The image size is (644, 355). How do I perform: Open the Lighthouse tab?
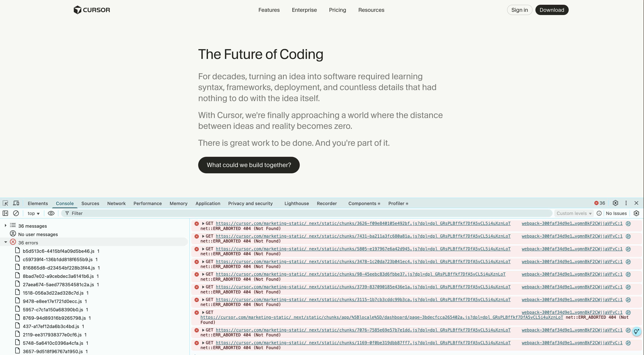coord(297,203)
